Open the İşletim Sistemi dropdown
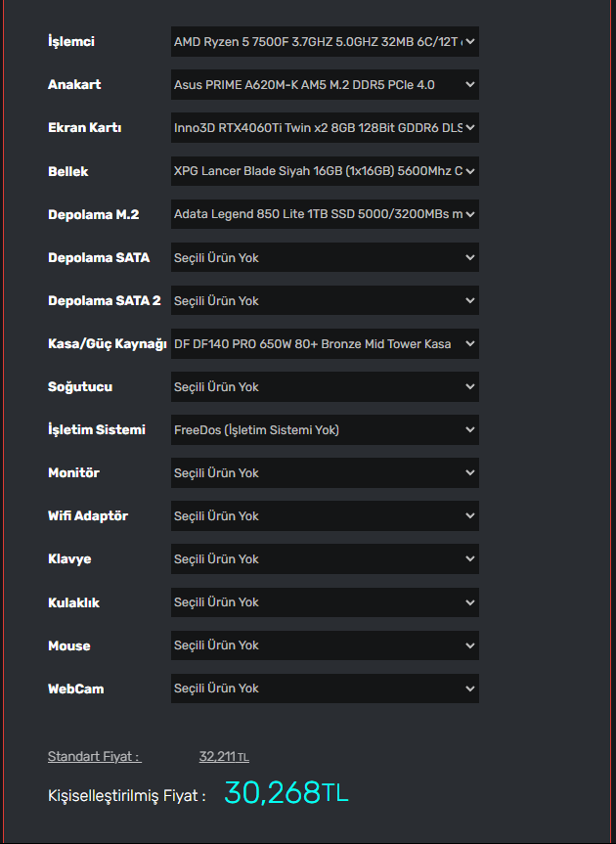Viewport: 616px width, 844px height. 325,429
